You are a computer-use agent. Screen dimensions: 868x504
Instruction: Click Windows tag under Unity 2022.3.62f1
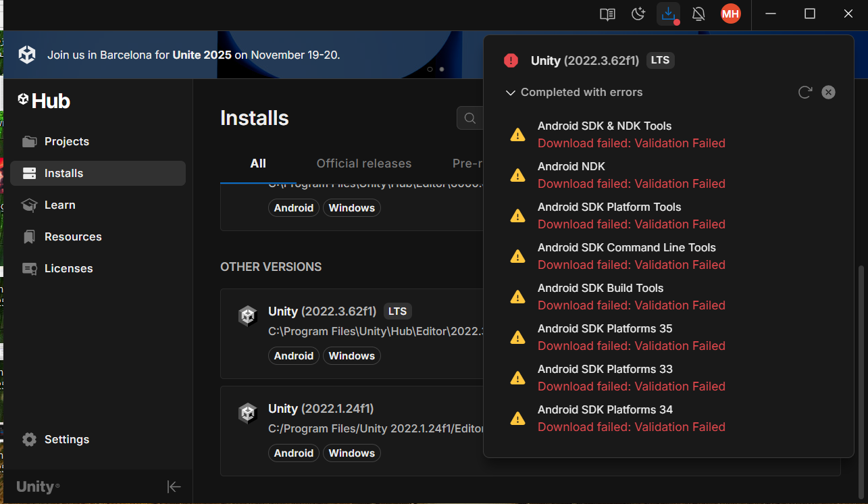click(x=352, y=356)
